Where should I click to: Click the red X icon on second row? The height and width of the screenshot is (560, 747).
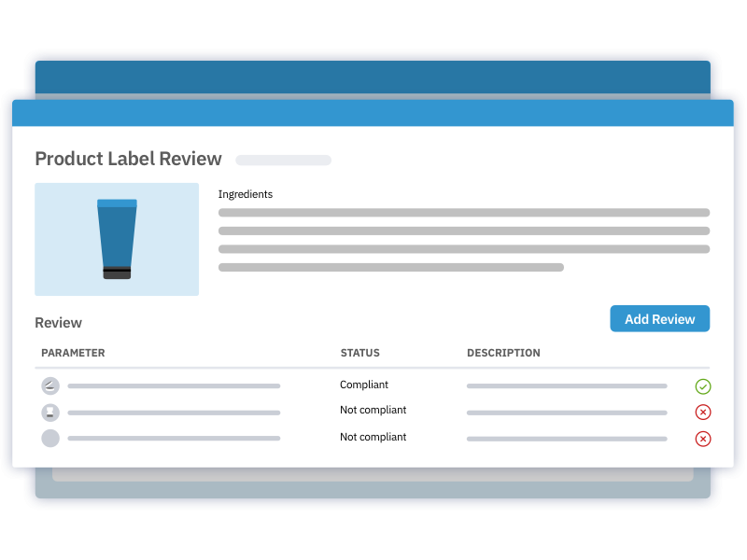[x=703, y=412]
